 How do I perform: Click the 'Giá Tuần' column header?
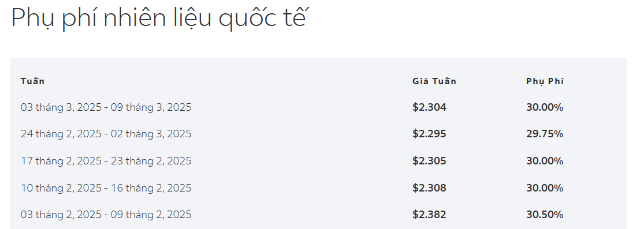[434, 81]
